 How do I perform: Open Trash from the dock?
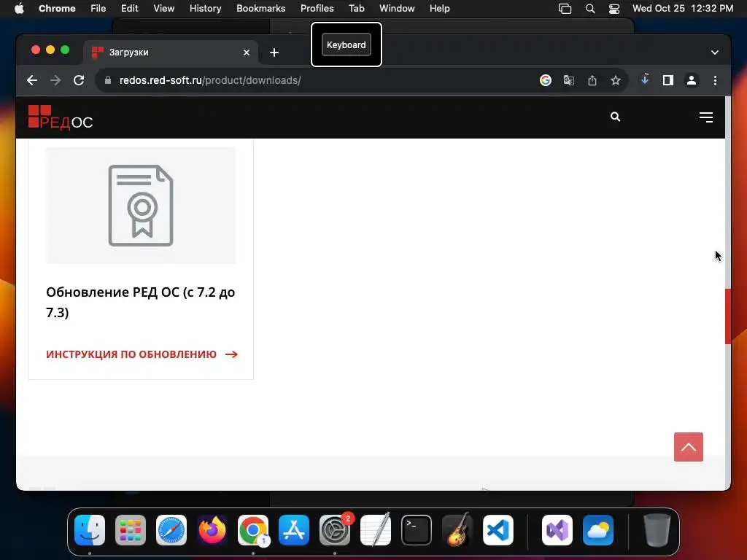coord(657,530)
